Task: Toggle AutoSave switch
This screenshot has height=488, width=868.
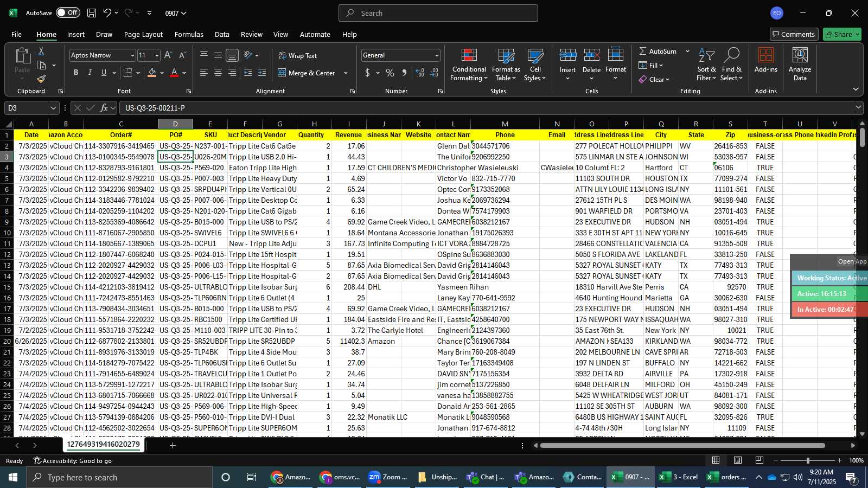Action: pos(68,12)
